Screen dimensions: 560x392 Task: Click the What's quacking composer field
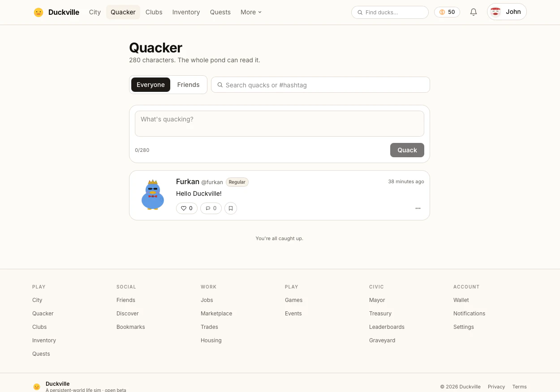click(x=280, y=123)
